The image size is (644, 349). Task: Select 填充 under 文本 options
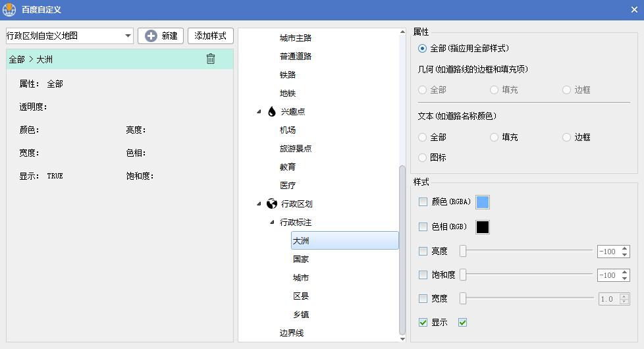point(494,137)
